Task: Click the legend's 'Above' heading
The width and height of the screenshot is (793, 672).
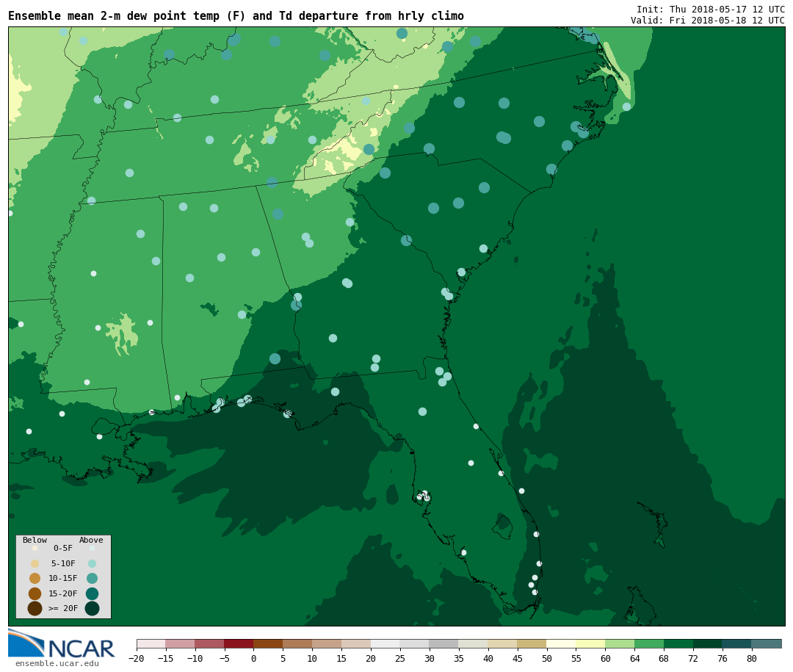Action: (91, 540)
